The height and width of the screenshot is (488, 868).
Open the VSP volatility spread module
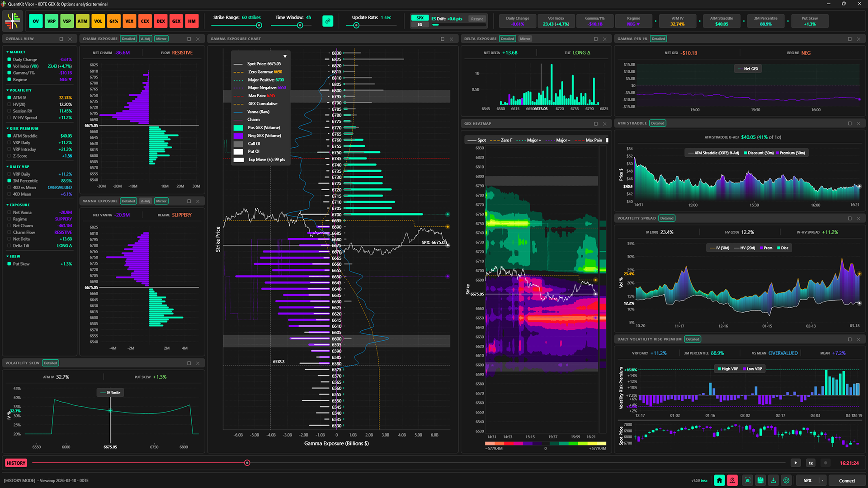click(x=67, y=21)
